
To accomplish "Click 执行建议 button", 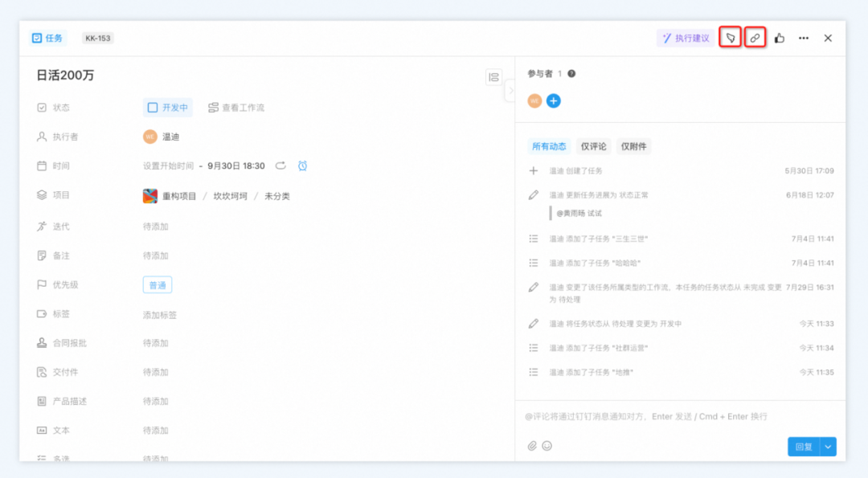I will (x=686, y=38).
